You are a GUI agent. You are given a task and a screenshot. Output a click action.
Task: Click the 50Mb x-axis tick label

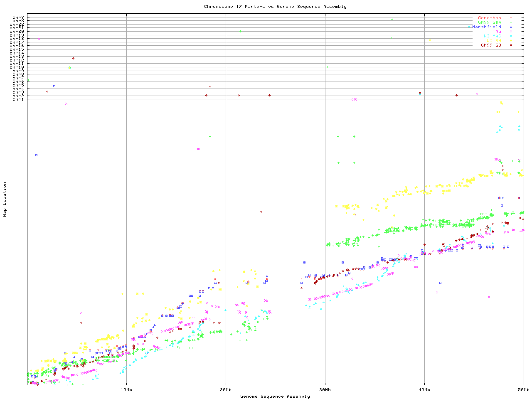[x=523, y=390]
